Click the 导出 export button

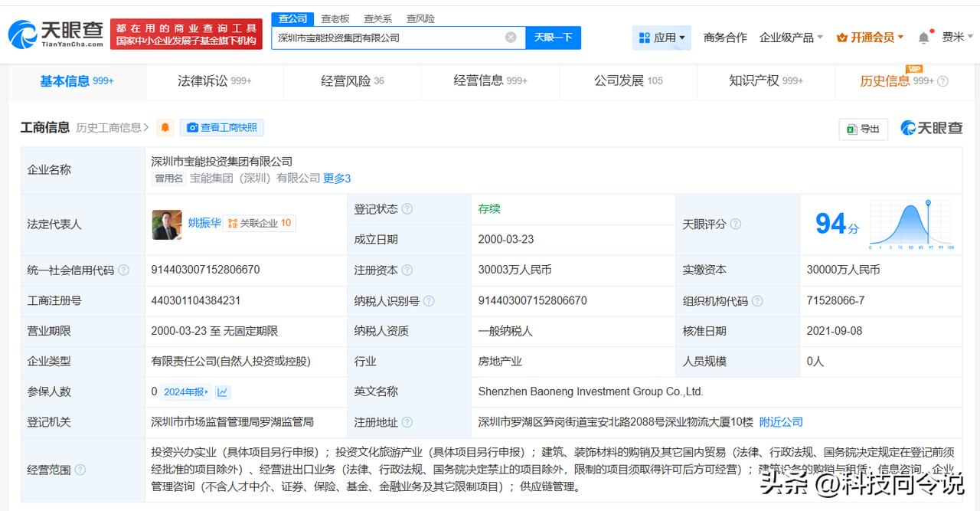863,129
